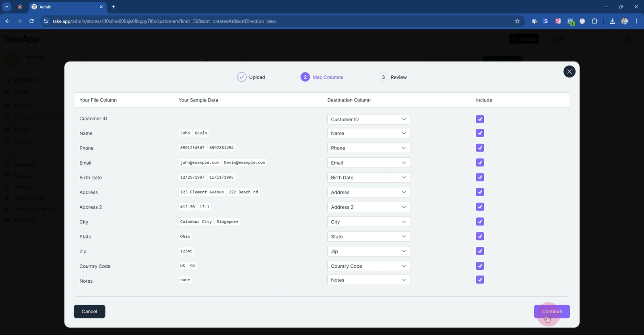644x335 pixels.
Task: Click sample value john@example.com
Action: 200,163
